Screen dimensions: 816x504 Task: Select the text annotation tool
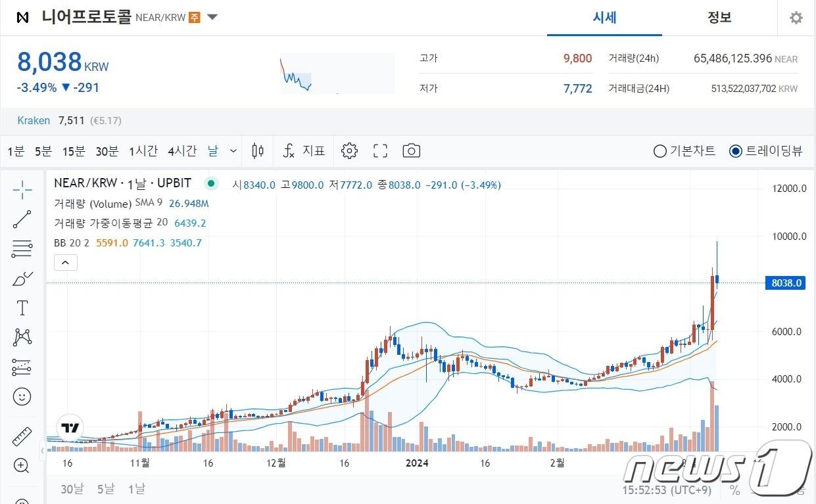(22, 308)
